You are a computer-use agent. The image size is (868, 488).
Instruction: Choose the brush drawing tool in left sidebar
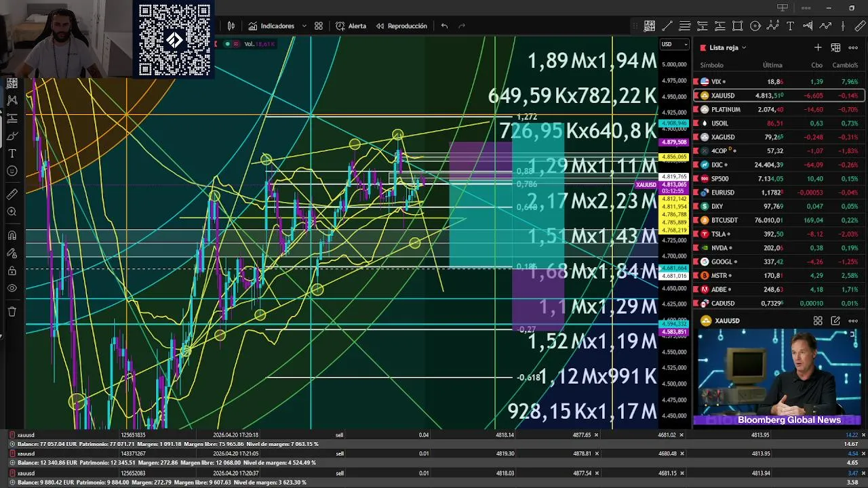tap(12, 136)
